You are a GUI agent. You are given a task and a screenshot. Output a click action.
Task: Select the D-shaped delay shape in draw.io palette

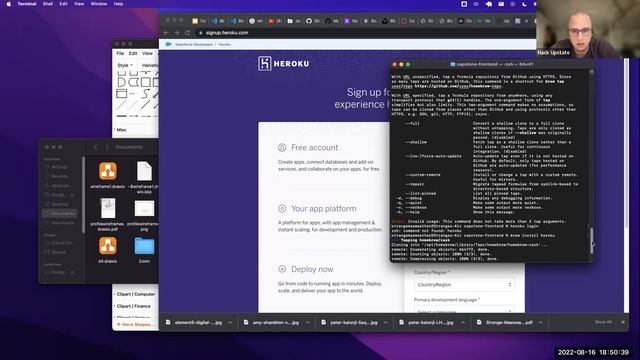(x=121, y=82)
